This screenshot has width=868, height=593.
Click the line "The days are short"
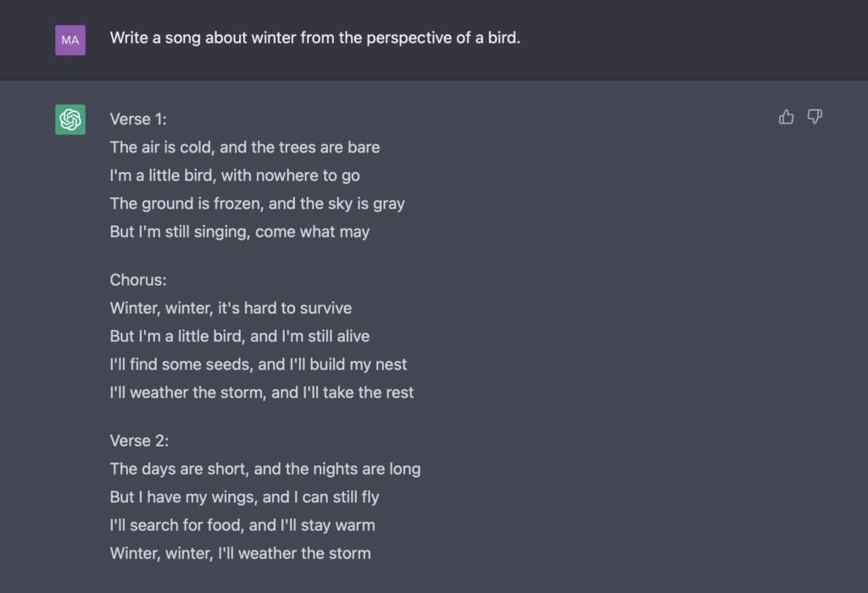264,468
